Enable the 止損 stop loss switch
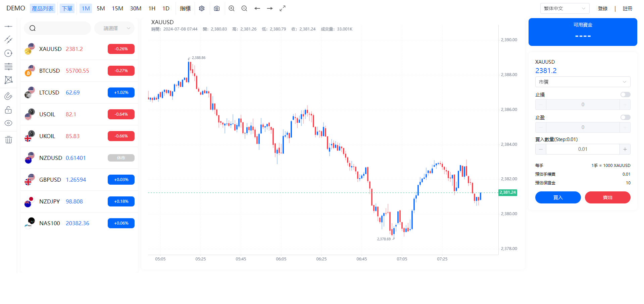This screenshot has height=304, width=644. point(625,95)
